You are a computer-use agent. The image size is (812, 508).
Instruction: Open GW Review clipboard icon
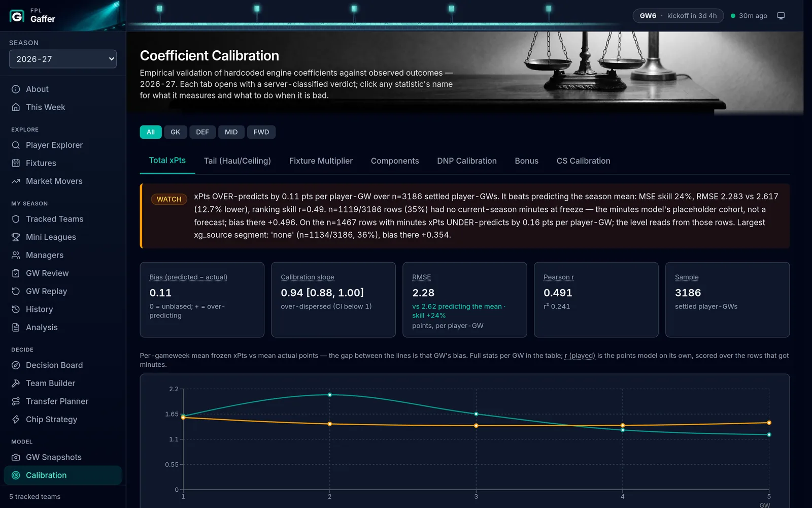[16, 273]
